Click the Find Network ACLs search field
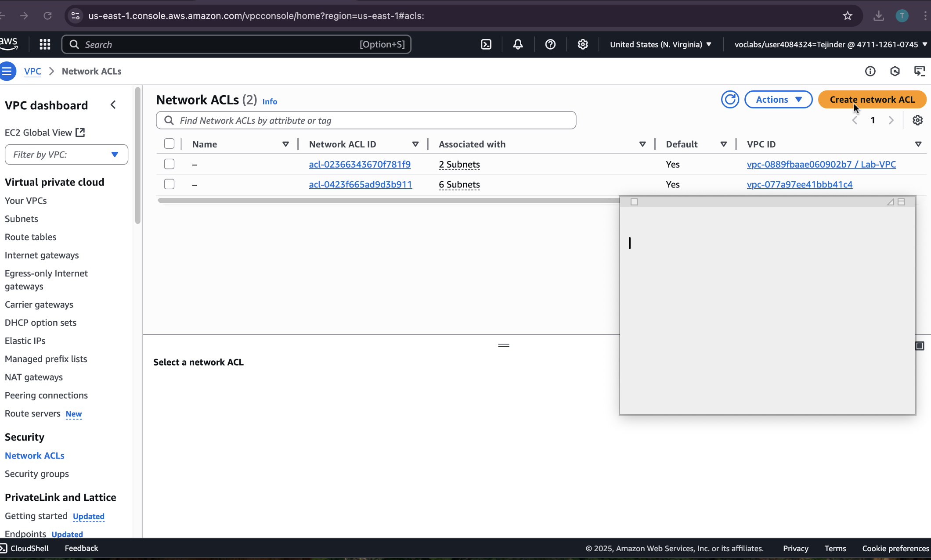 366,120
